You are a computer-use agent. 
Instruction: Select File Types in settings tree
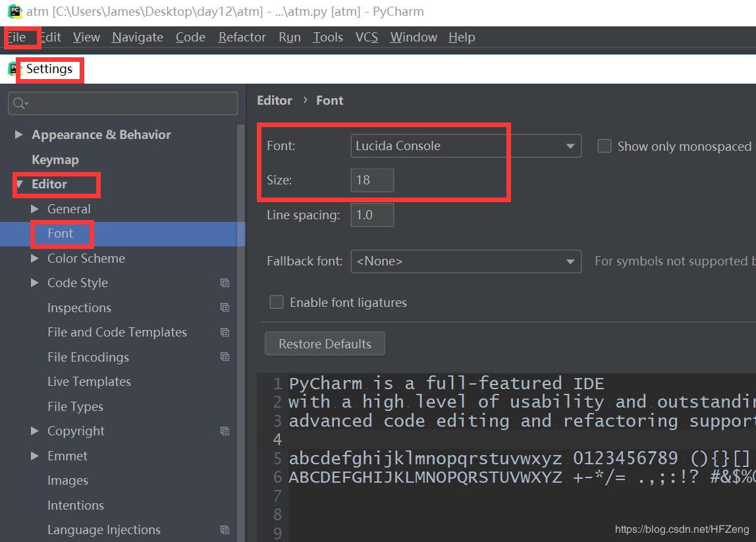coord(75,406)
